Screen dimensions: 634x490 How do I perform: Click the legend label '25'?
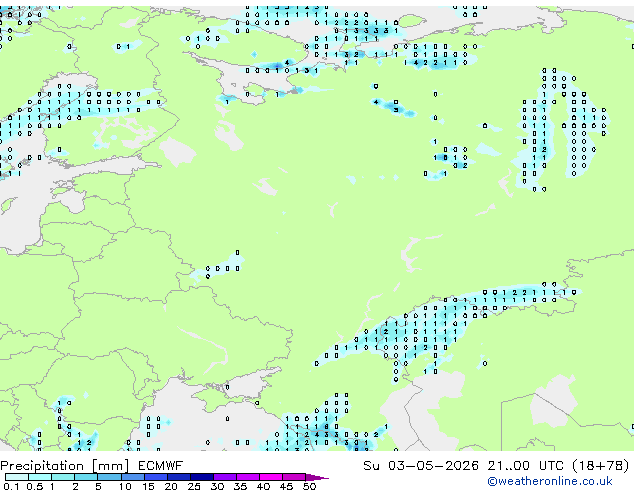pos(194,486)
